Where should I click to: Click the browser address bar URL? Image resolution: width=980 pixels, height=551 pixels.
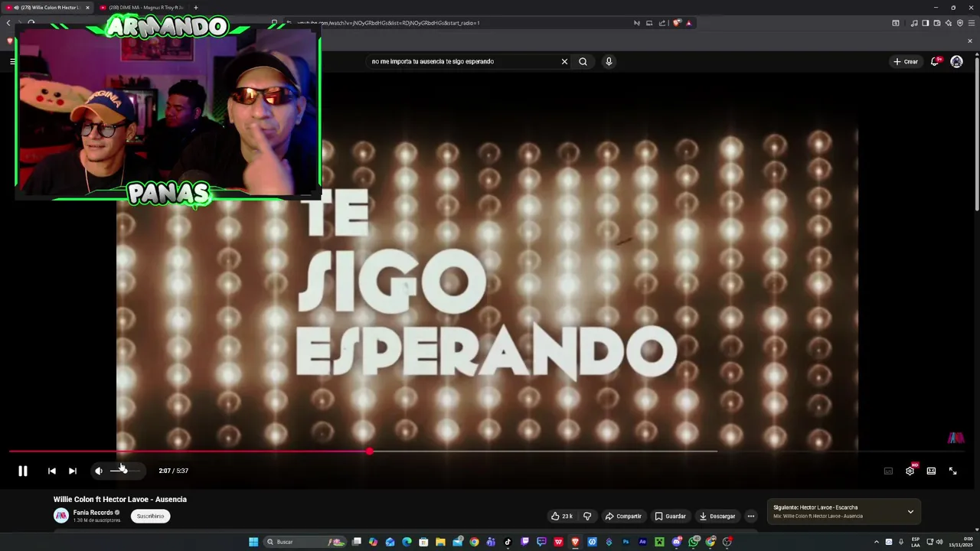pyautogui.click(x=388, y=23)
